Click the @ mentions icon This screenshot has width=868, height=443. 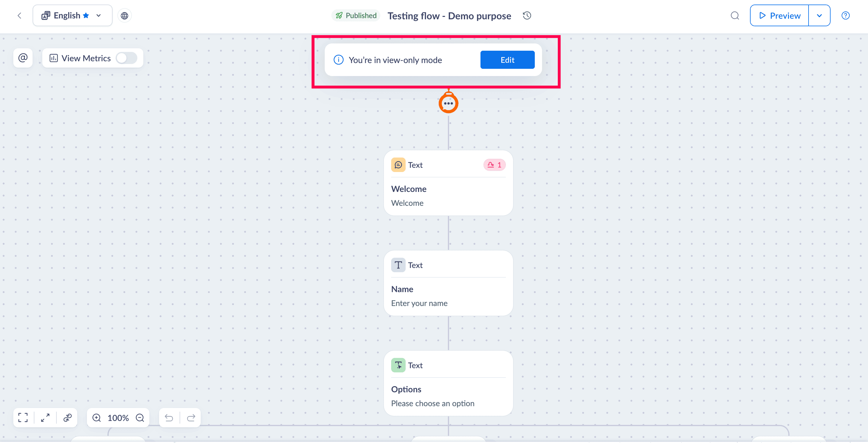23,58
